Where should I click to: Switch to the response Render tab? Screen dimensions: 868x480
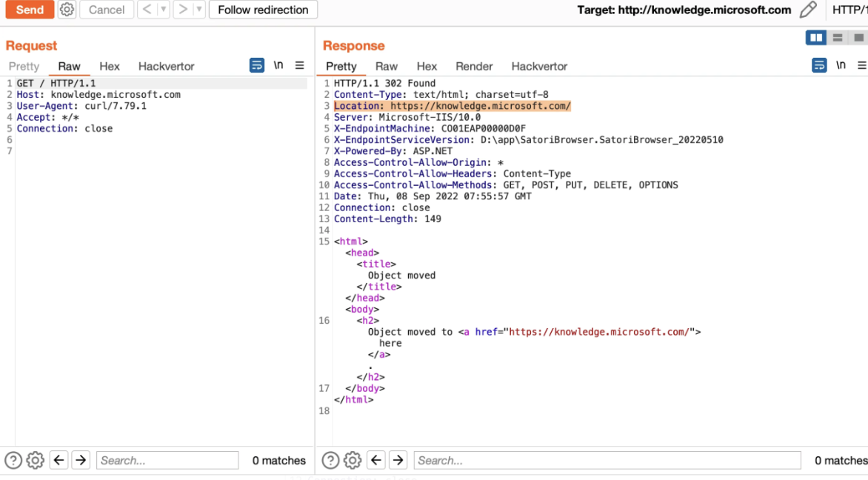pos(474,66)
